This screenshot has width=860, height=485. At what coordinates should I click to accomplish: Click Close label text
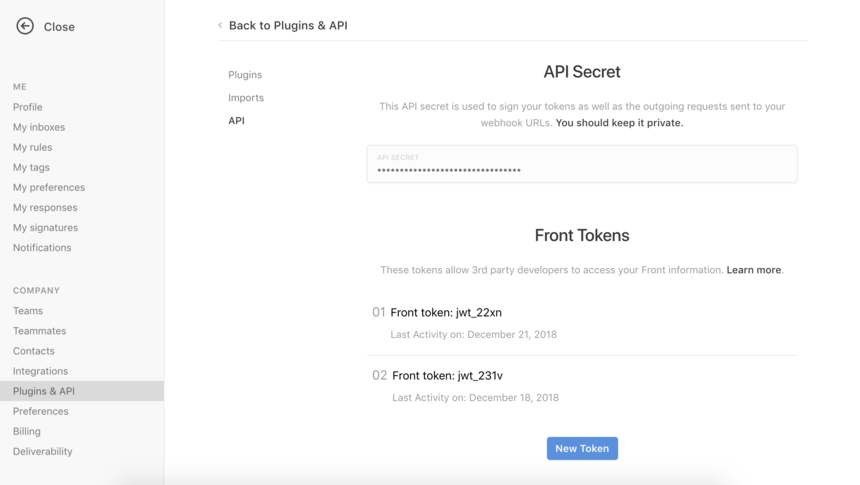pos(59,27)
